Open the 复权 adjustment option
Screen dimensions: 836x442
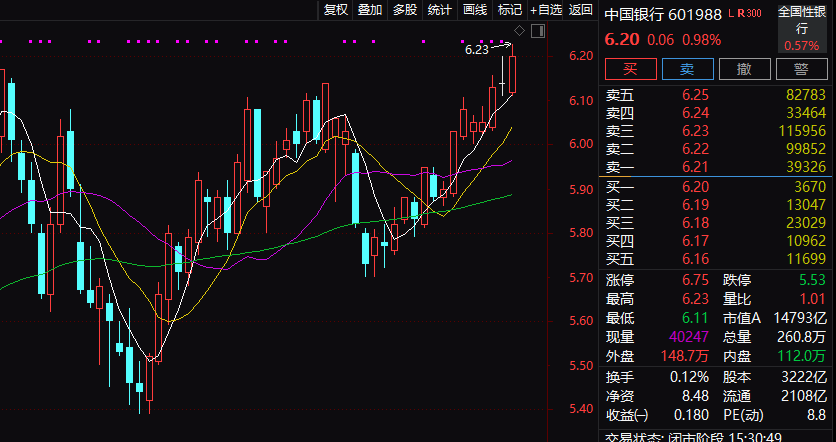(336, 10)
